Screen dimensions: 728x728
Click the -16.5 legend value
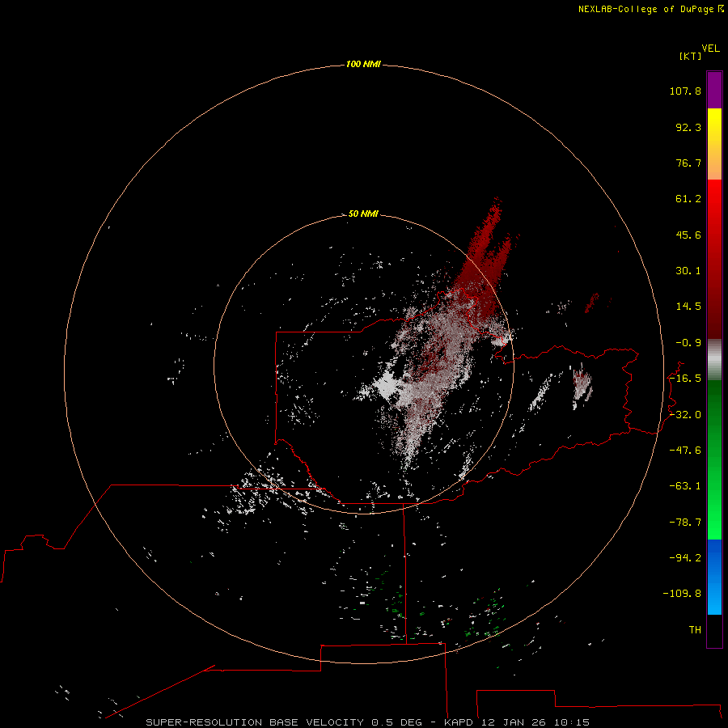(685, 379)
